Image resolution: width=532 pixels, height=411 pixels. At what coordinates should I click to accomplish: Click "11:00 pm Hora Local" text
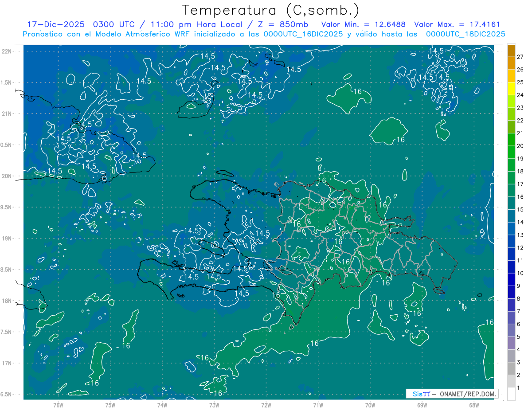[196, 24]
